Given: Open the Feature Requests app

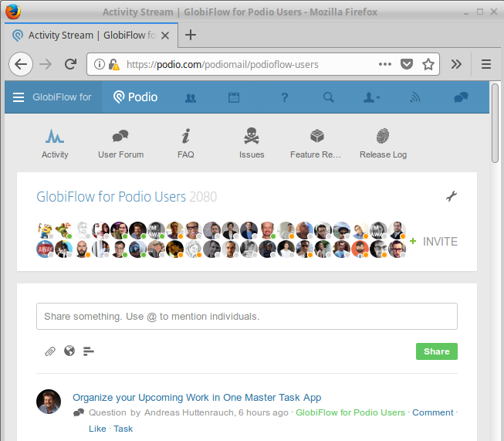Looking at the screenshot, I should point(316,144).
